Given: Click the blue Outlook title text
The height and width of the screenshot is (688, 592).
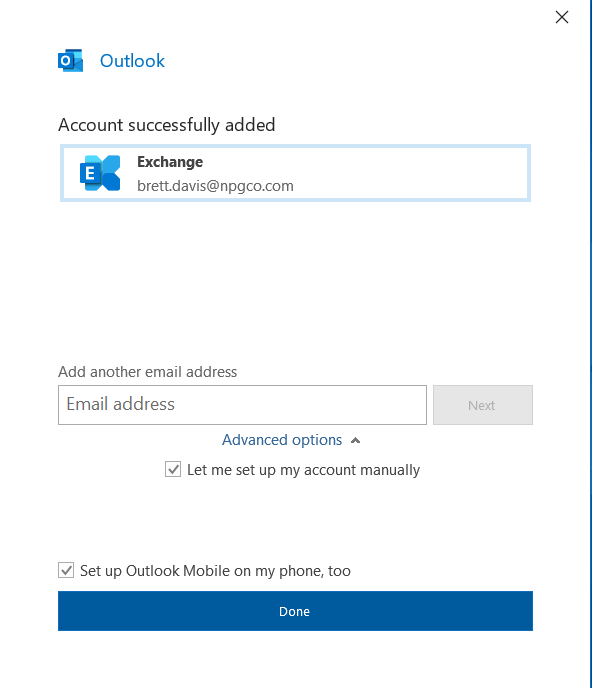Looking at the screenshot, I should tap(132, 61).
